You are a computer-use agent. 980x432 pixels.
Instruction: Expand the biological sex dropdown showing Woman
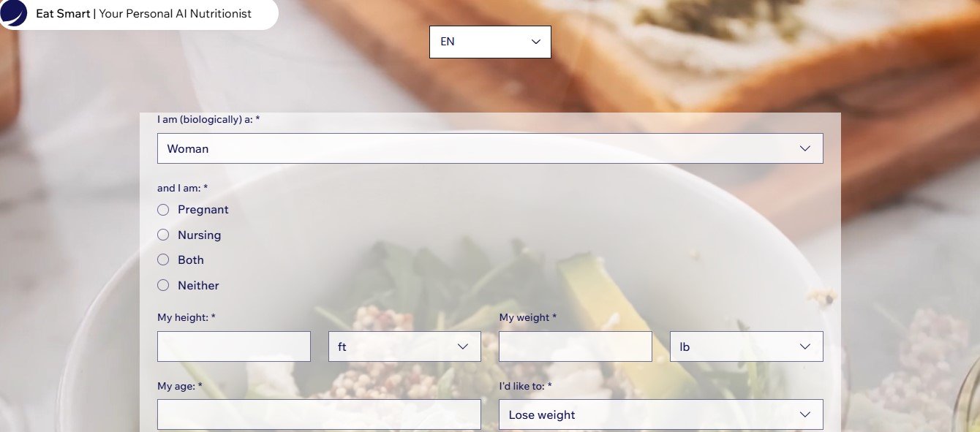tap(490, 148)
